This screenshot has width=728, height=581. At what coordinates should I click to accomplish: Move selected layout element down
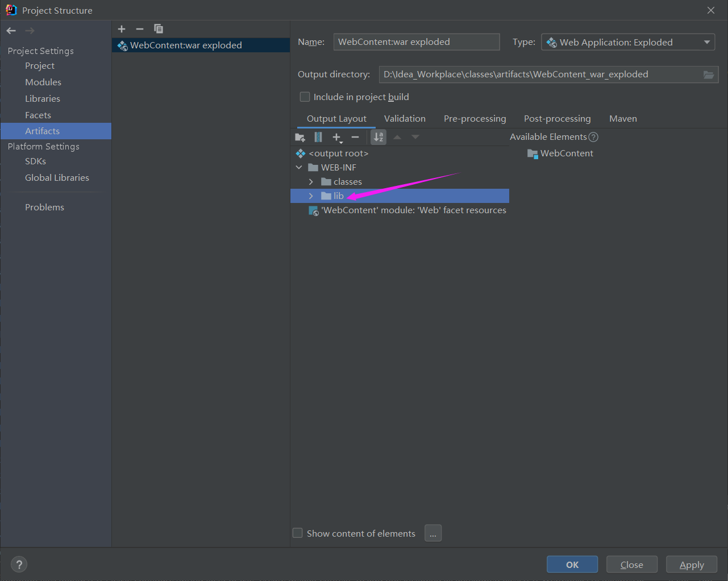(x=415, y=137)
